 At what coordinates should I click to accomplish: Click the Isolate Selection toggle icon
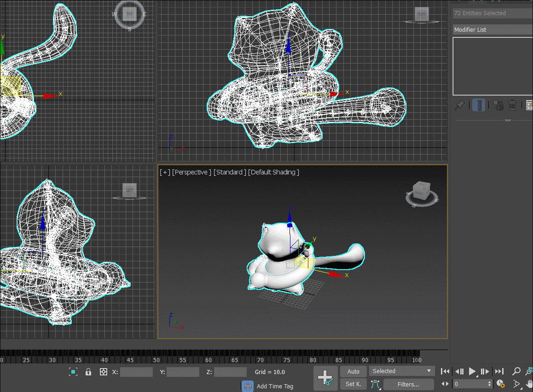click(73, 372)
